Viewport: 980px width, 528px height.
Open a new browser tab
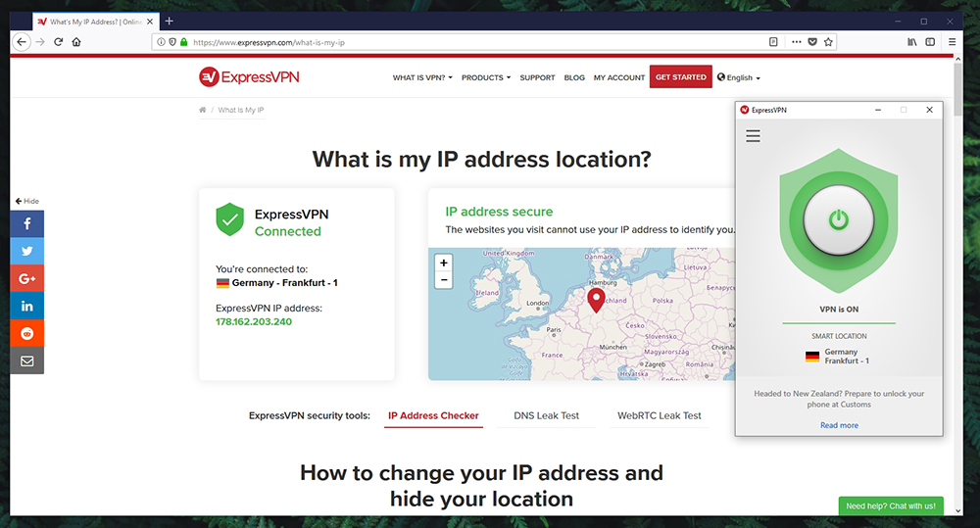[x=169, y=22]
